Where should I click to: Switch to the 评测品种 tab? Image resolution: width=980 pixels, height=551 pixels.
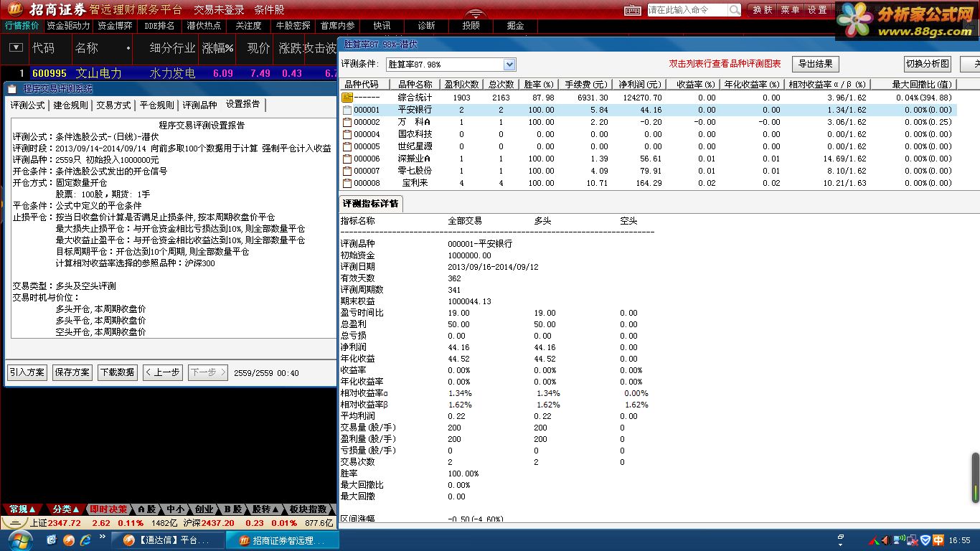point(199,105)
